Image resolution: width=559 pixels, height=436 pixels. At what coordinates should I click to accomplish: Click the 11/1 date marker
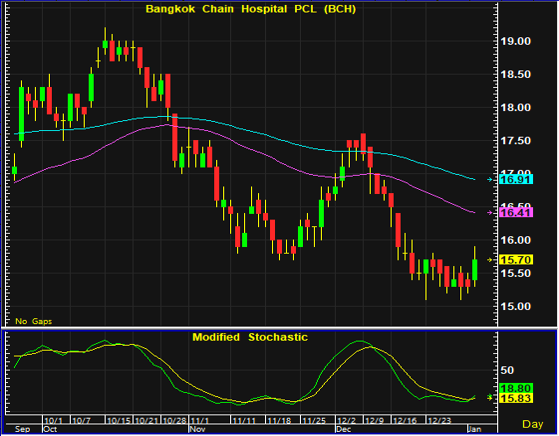(200, 421)
